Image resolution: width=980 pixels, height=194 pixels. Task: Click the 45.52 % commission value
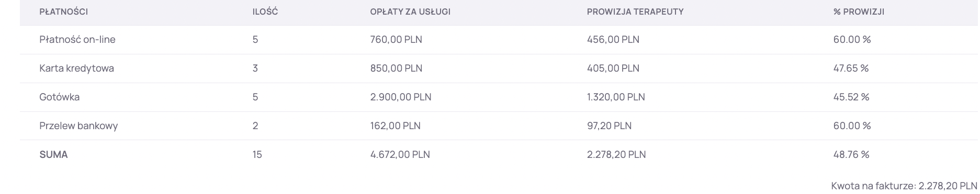tap(851, 97)
